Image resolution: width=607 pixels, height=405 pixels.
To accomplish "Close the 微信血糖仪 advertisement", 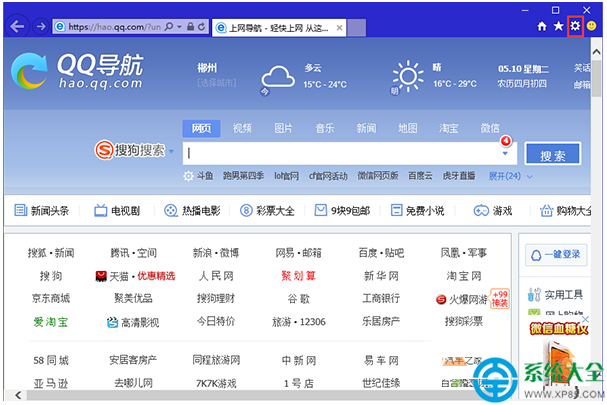I will [x=585, y=319].
